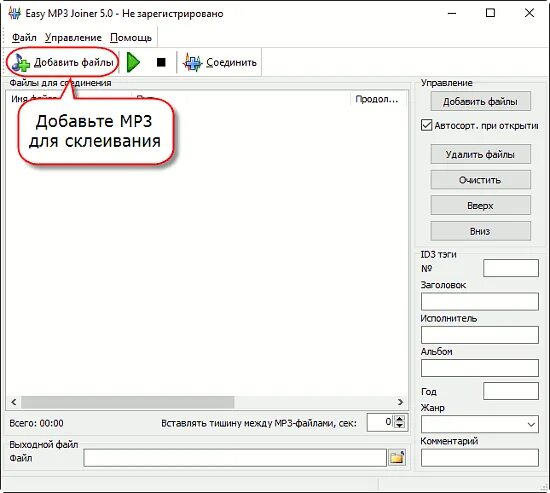This screenshot has height=493, width=550.
Task: Click the file list horizontal scrollbar thumb
Action: coord(128,402)
